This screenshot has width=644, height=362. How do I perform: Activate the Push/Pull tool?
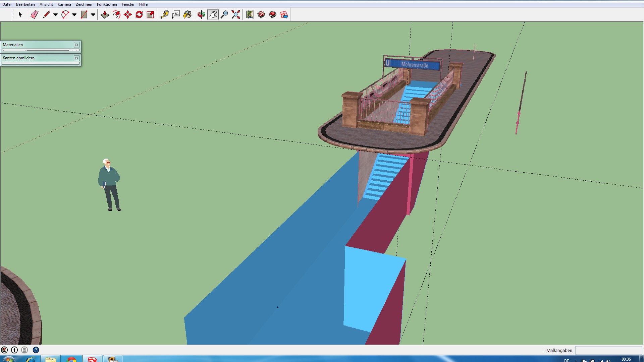tap(105, 15)
